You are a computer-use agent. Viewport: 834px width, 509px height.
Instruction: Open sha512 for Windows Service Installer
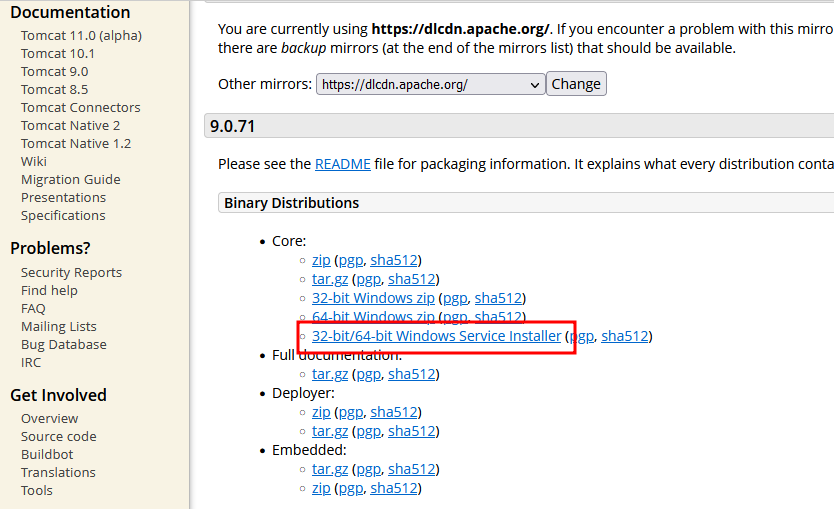pos(625,337)
